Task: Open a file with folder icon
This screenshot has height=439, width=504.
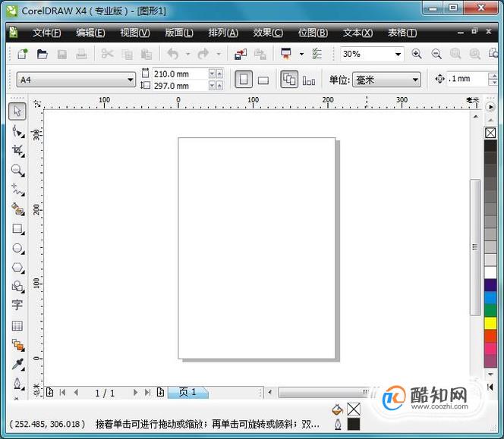Action: coord(42,54)
